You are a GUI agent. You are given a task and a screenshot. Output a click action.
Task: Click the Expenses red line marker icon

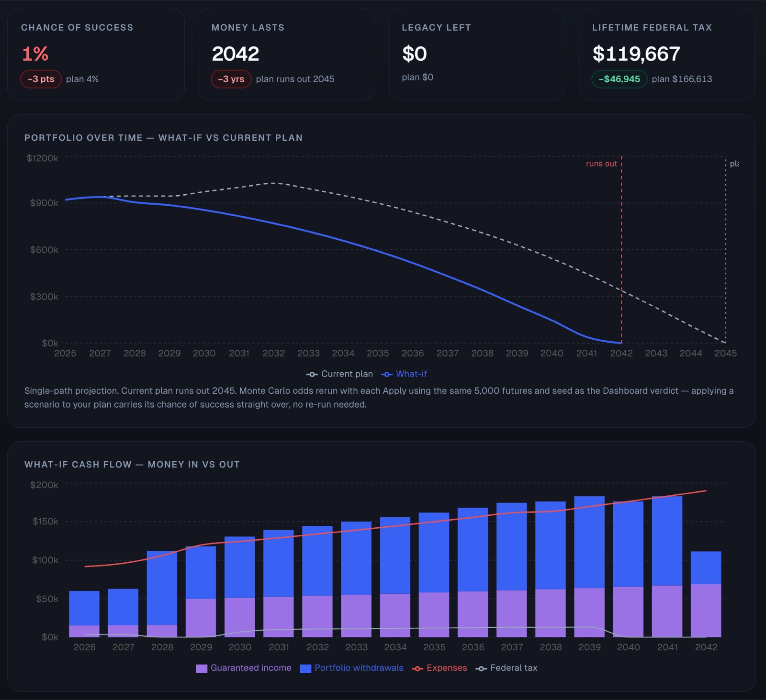tap(417, 668)
